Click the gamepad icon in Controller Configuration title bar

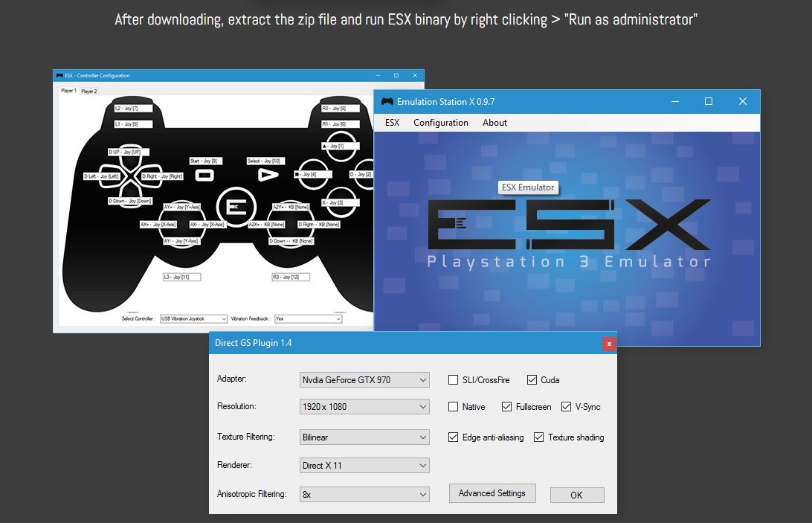click(x=59, y=75)
